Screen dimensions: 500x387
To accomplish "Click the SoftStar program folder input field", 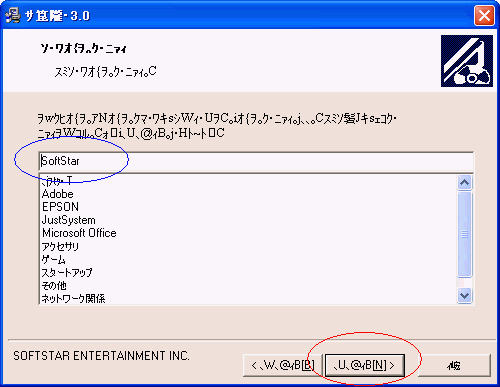I will tap(256, 161).
